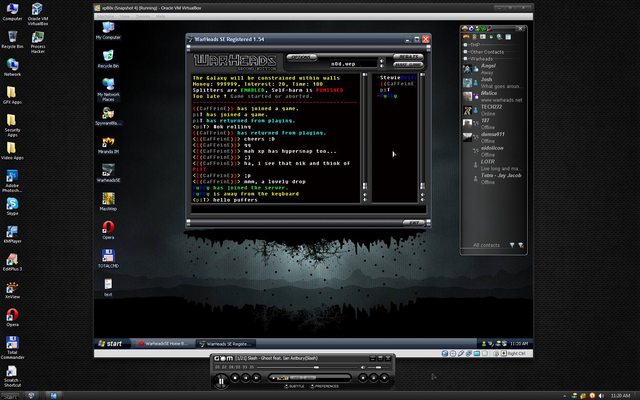Viewport: 640px width, 400px height.
Task: Open KMPlayer from the desktop
Action: click(x=12, y=231)
